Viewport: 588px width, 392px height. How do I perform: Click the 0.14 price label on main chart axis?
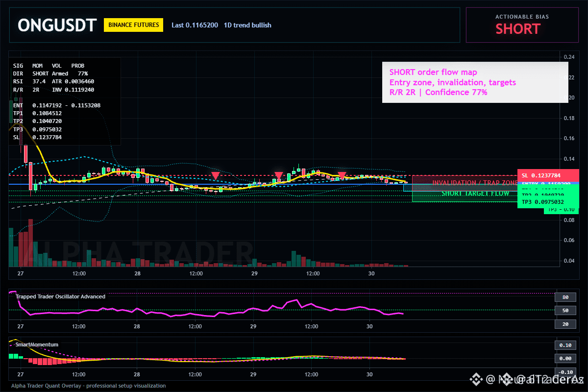568,159
